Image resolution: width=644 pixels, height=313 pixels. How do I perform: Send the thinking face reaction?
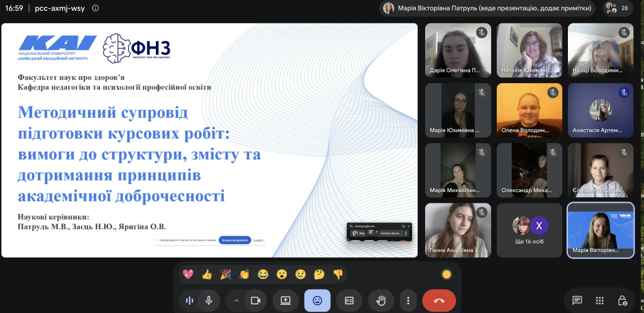point(319,275)
